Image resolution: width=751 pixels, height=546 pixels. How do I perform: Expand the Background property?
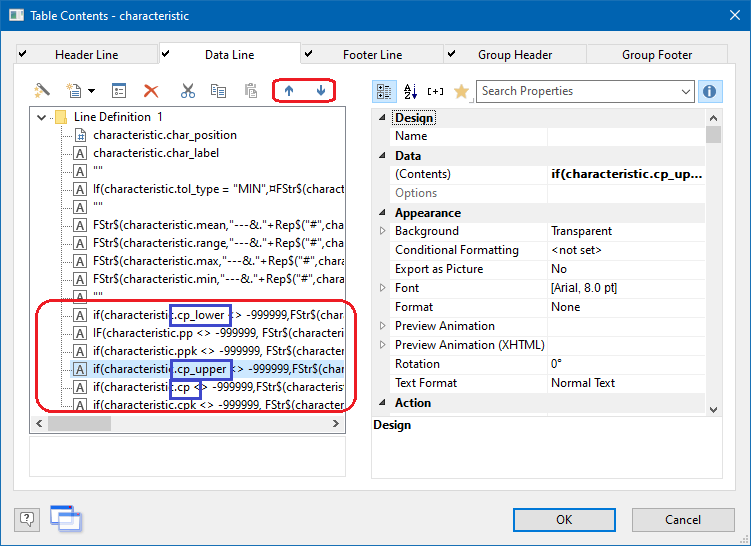point(382,231)
